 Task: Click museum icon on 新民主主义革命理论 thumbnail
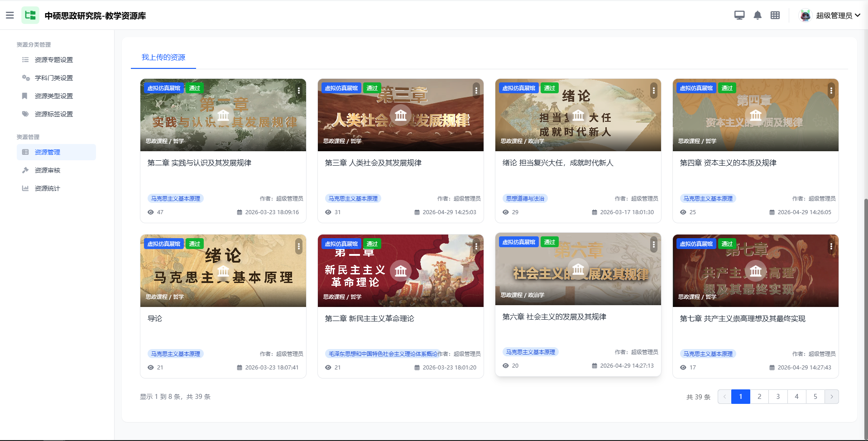[401, 271]
